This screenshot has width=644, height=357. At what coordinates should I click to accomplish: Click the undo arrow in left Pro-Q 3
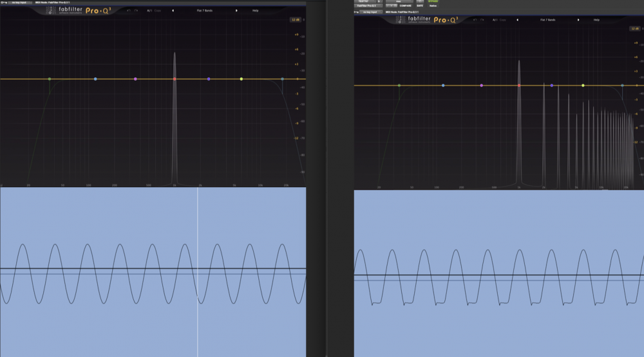click(129, 10)
